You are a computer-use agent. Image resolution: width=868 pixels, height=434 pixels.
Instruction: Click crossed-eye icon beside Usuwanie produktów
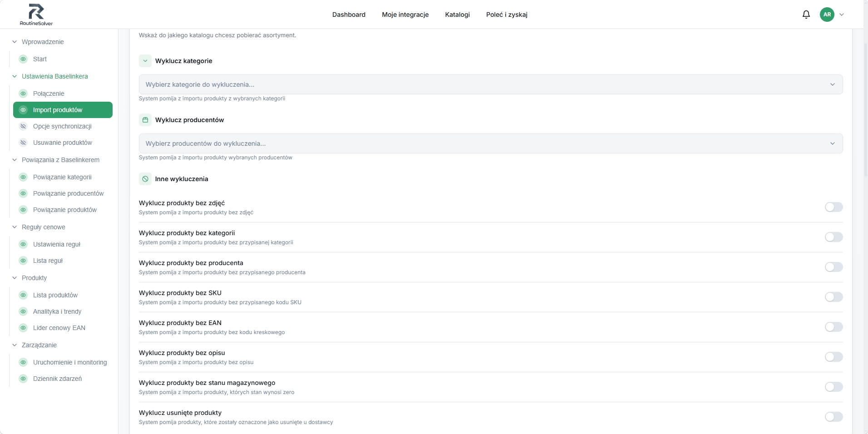coord(23,143)
